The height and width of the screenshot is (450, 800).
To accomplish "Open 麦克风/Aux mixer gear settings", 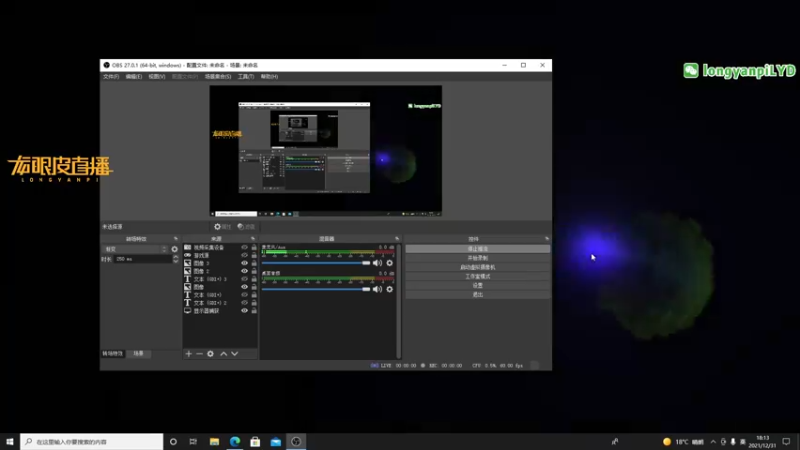I will click(390, 263).
